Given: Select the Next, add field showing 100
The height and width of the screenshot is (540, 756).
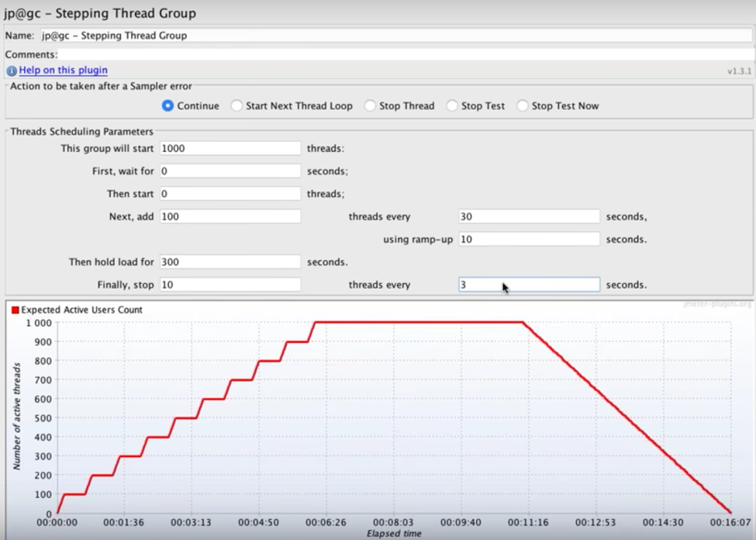Looking at the screenshot, I should pyautogui.click(x=229, y=216).
